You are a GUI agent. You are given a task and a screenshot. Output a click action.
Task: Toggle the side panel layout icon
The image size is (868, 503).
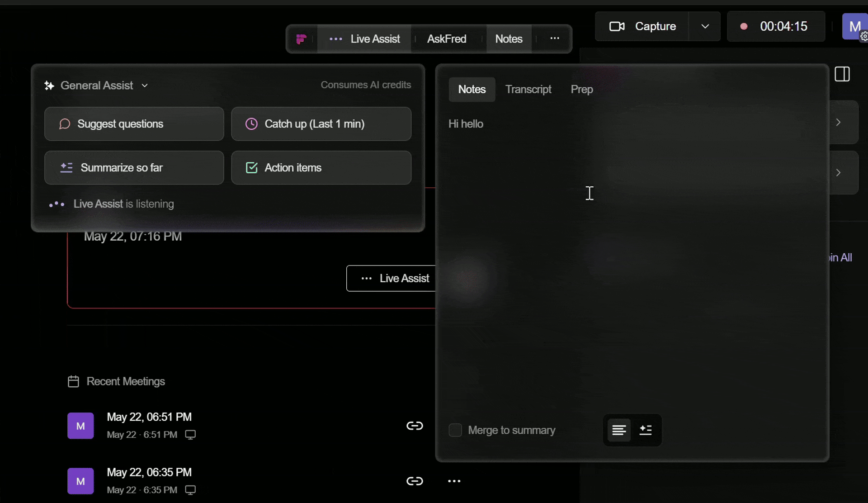tap(842, 74)
